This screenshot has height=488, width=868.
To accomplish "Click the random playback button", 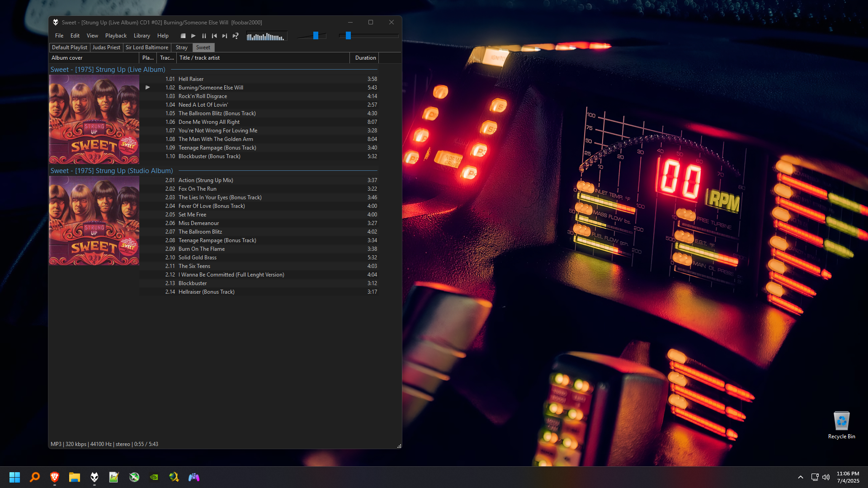I will coord(236,36).
